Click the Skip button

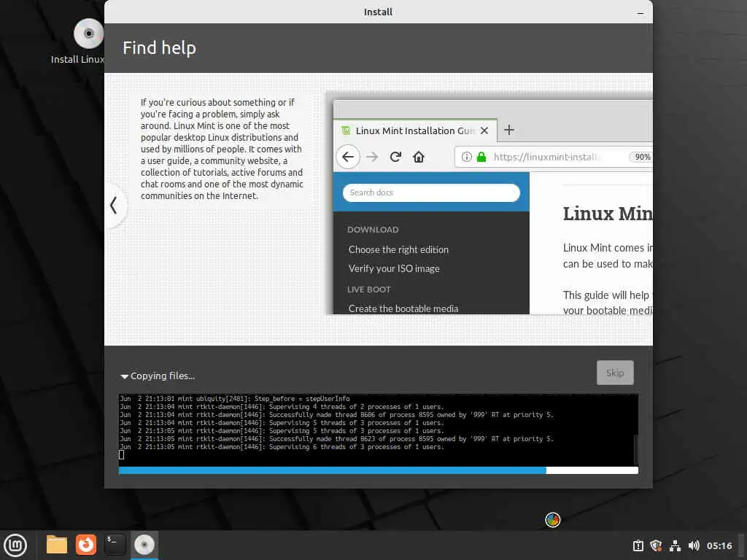point(614,373)
